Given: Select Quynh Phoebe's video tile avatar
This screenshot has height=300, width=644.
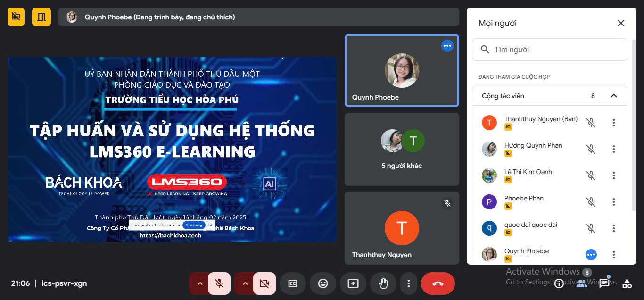Looking at the screenshot, I should pos(402,70).
